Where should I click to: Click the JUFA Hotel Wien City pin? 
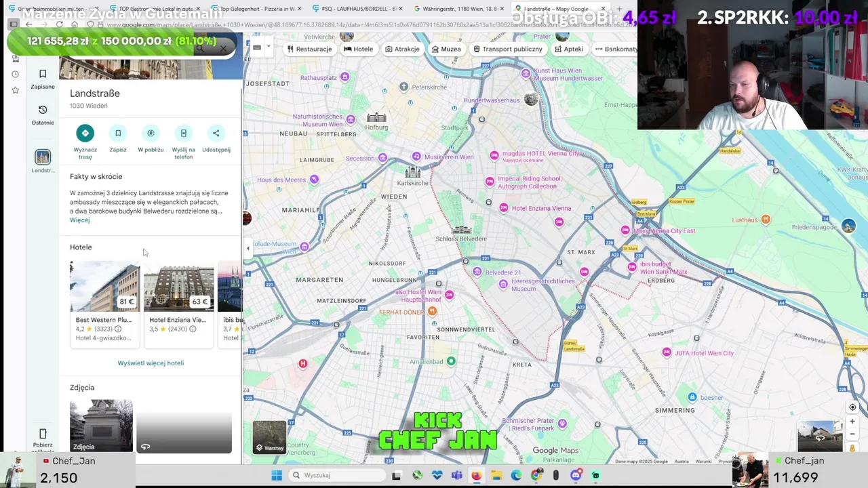(667, 352)
